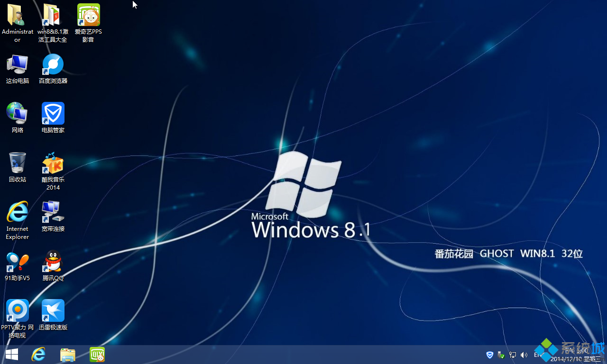
Task: Open 百度浏览器 desktop icon
Action: tap(53, 64)
